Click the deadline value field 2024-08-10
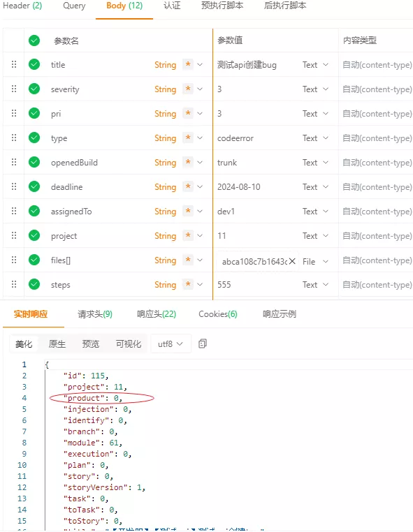 click(239, 187)
